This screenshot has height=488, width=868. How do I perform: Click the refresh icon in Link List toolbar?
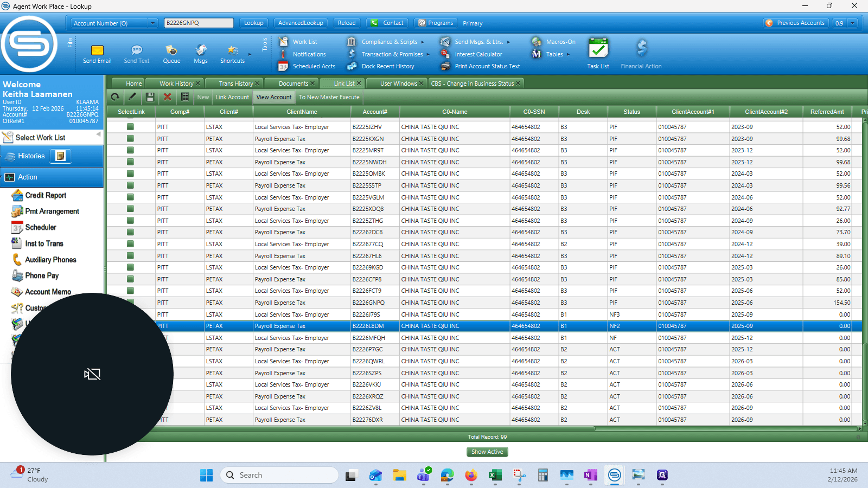tap(115, 97)
